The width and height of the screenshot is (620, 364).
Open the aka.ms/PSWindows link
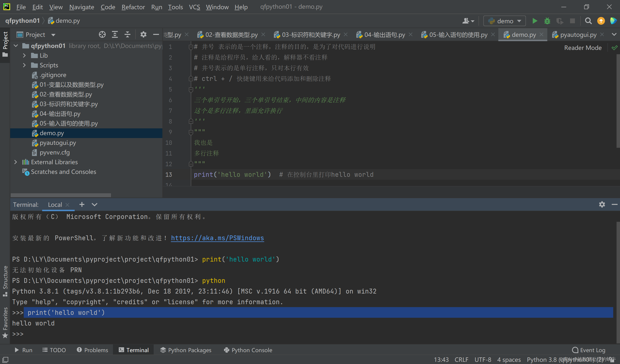(x=217, y=238)
